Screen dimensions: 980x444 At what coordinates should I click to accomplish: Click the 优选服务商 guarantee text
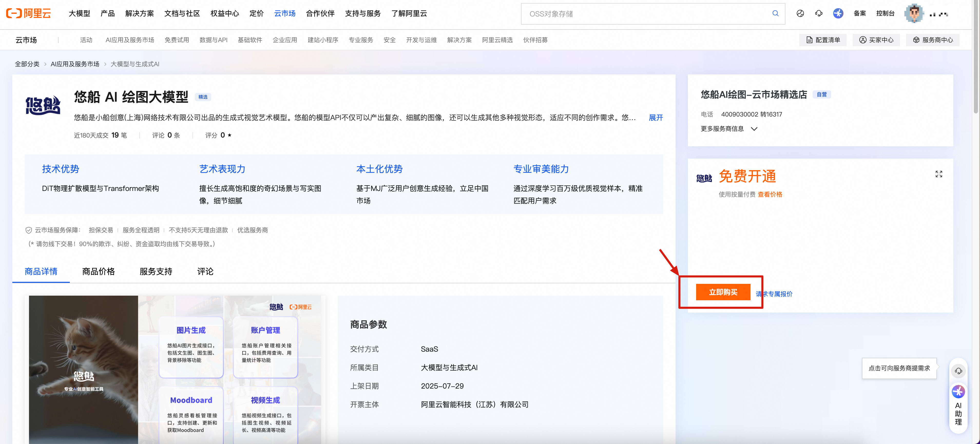(x=253, y=230)
